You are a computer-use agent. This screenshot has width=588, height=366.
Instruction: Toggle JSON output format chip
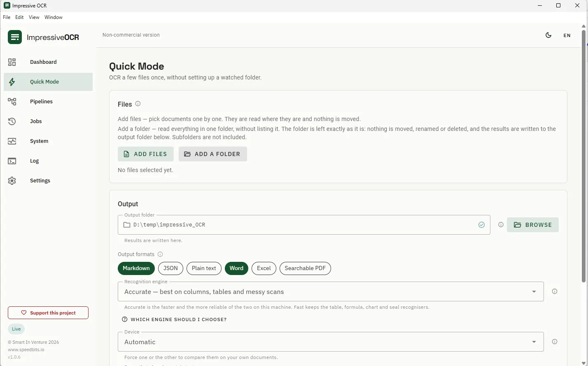pyautogui.click(x=170, y=268)
